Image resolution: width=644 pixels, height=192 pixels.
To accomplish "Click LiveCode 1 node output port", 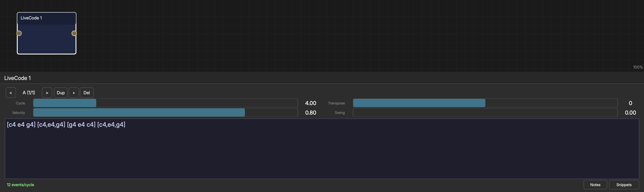I will point(74,33).
